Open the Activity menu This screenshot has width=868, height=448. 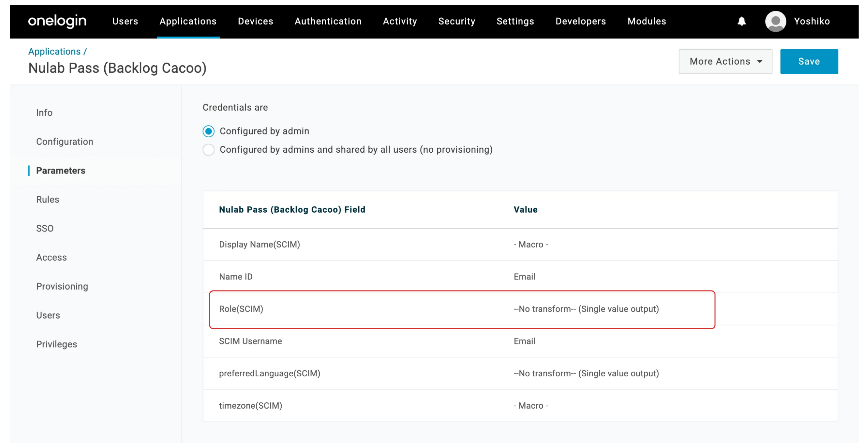point(400,21)
